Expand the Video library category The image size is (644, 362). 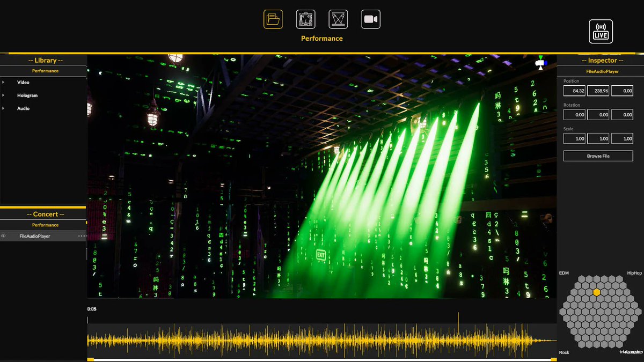3,83
